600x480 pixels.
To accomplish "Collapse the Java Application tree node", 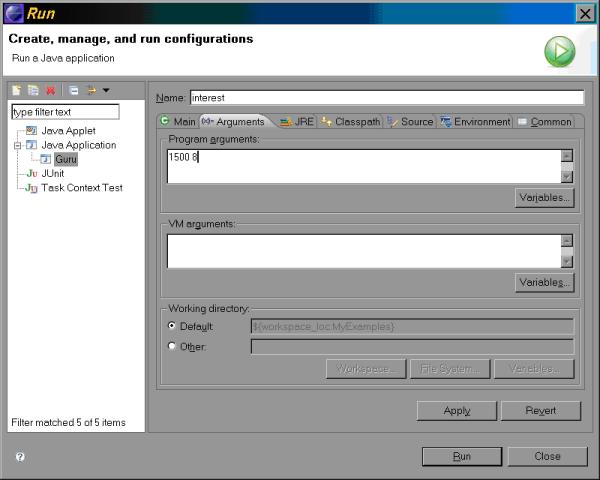I will (x=17, y=145).
